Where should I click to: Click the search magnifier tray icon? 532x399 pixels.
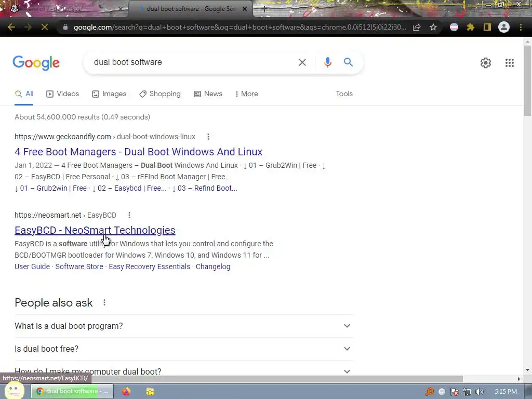(429, 392)
